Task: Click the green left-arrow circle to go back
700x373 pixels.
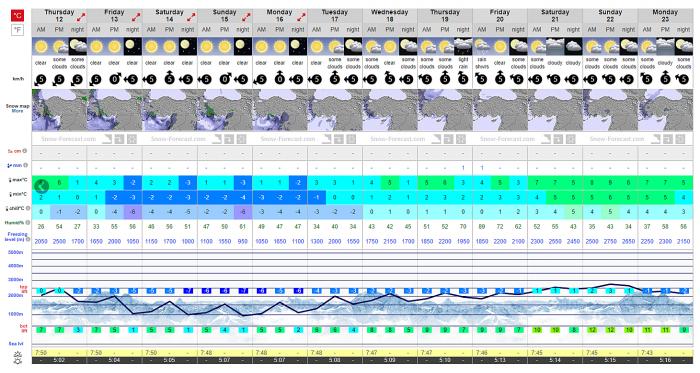Action: [42, 186]
